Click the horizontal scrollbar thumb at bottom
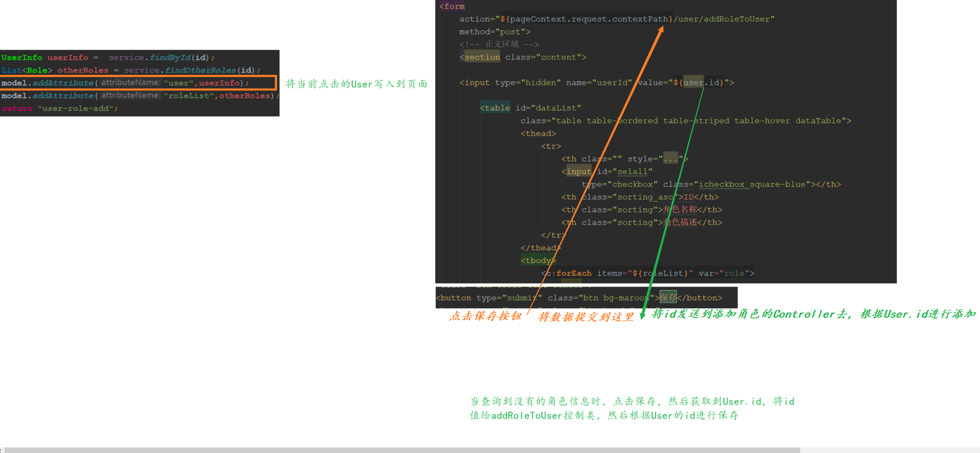The width and height of the screenshot is (980, 453). [x=402, y=450]
